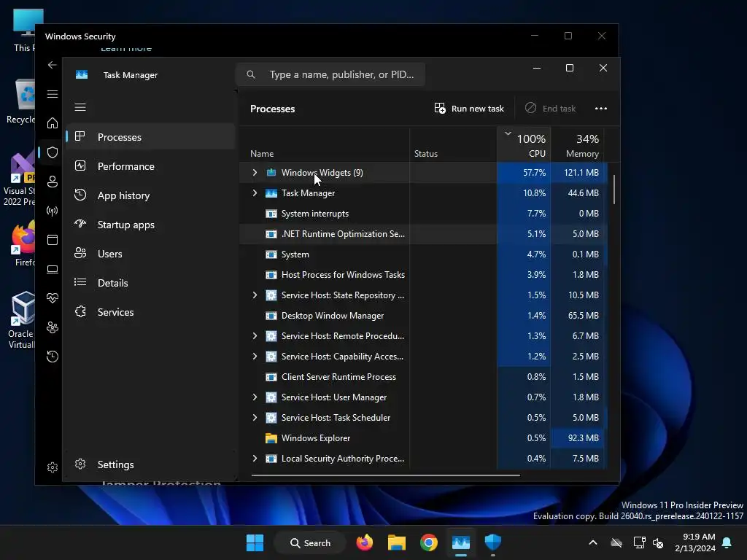747x560 pixels.
Task: Open the Performance page in Task Manager
Action: [x=150, y=166]
